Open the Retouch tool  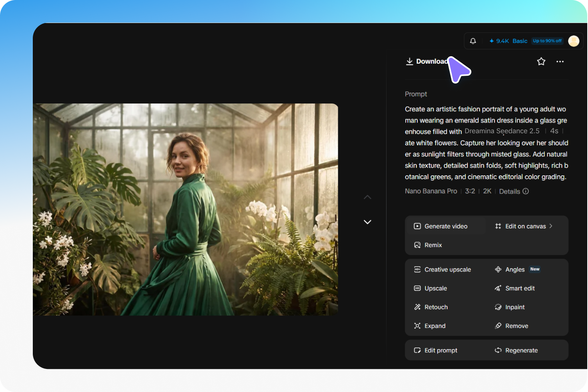(x=431, y=307)
